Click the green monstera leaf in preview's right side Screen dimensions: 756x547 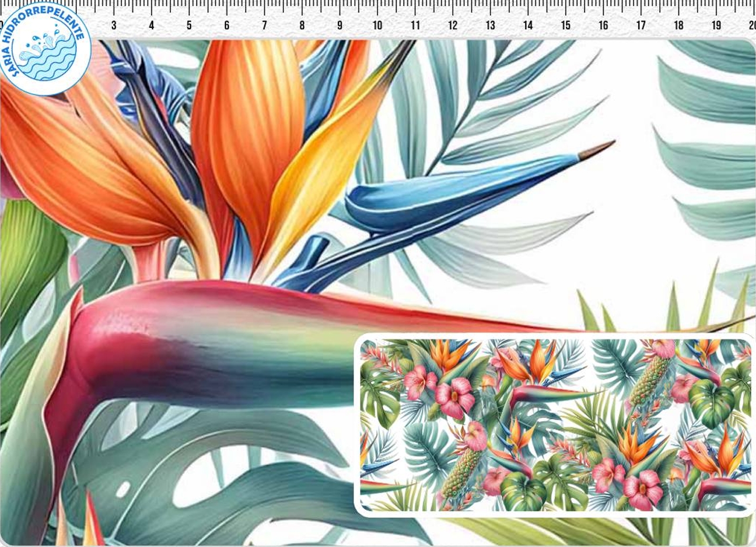[x=712, y=402]
